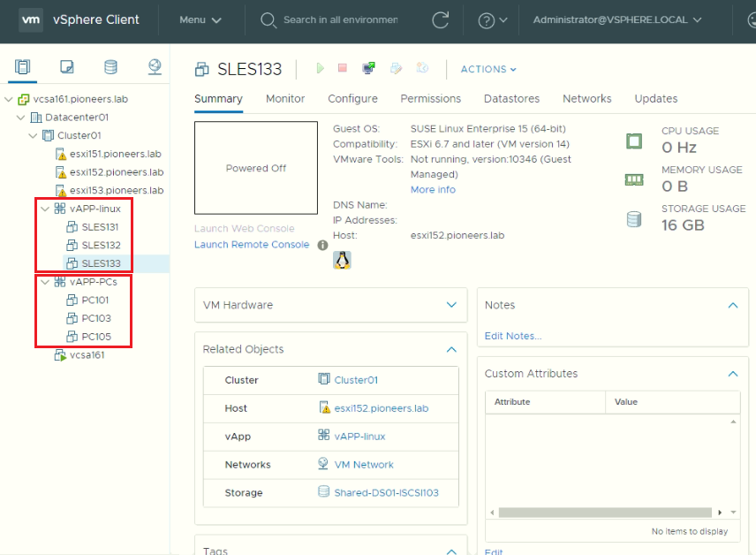Click the Custom Attributes horizontal scrollbar
The height and width of the screenshot is (555, 756).
click(x=605, y=513)
